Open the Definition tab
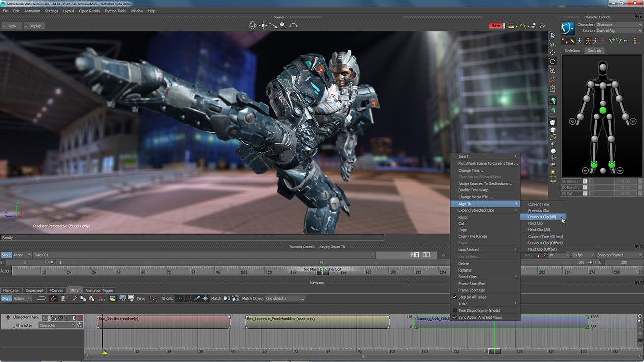The image size is (644, 362). [x=572, y=51]
